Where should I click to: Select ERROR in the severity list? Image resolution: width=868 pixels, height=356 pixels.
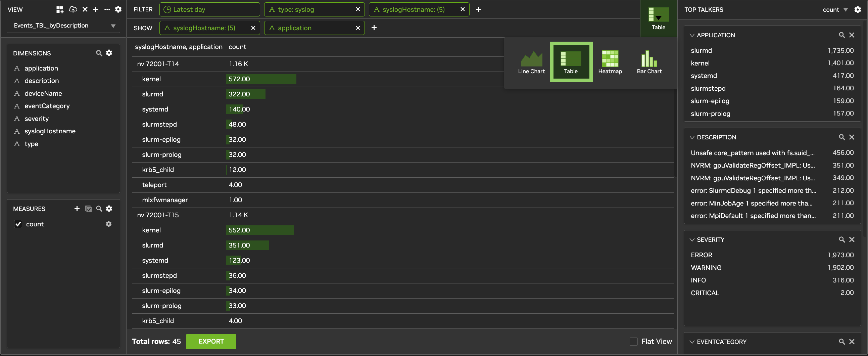pos(772,255)
